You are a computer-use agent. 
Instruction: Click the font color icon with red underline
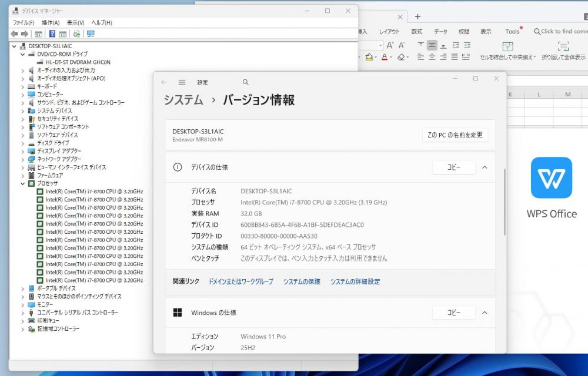(x=383, y=58)
